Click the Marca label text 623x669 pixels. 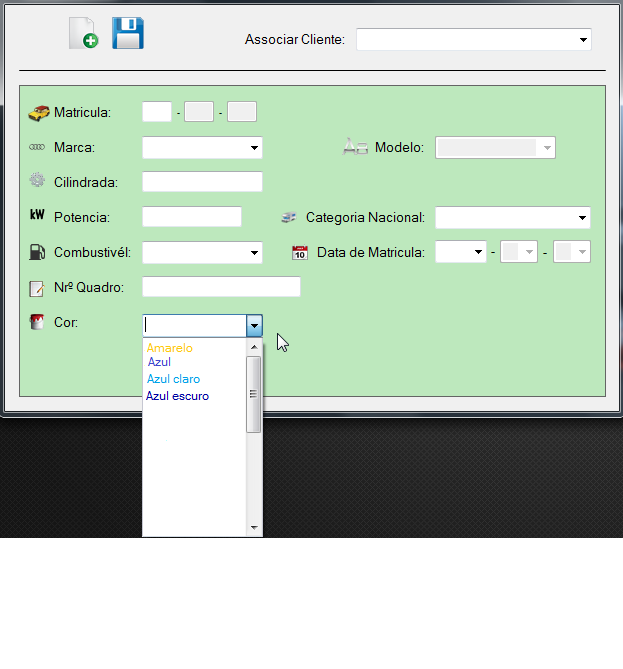pyautogui.click(x=75, y=148)
